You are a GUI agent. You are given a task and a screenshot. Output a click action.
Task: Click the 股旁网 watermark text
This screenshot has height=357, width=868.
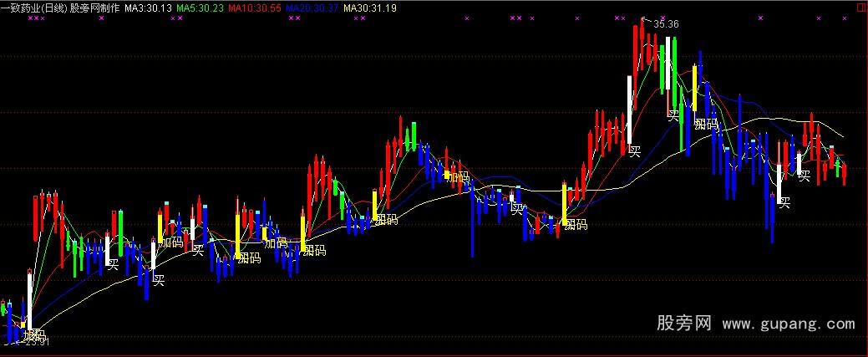(x=684, y=324)
